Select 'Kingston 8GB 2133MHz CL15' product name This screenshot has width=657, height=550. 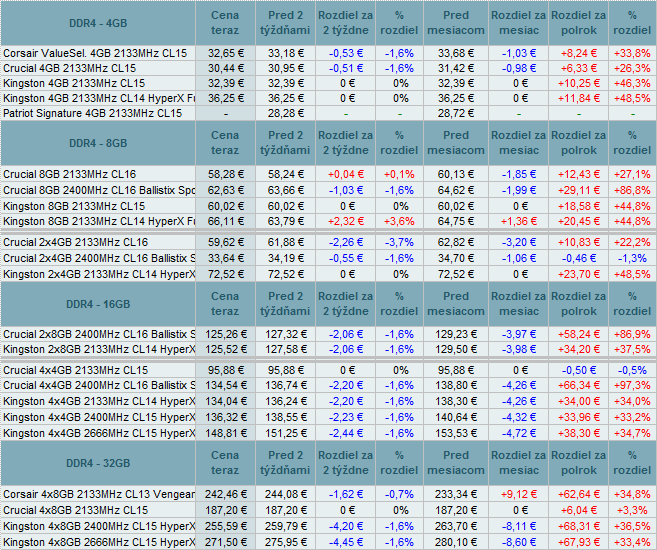point(74,206)
